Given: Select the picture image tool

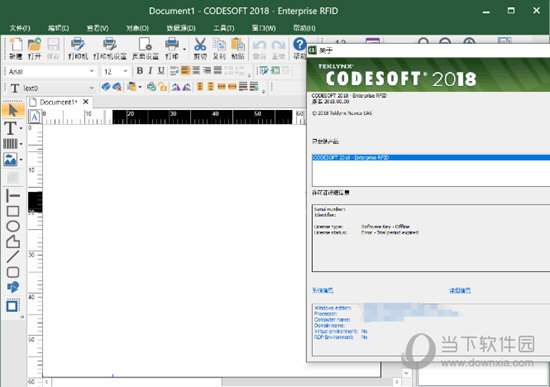Looking at the screenshot, I should [10, 160].
